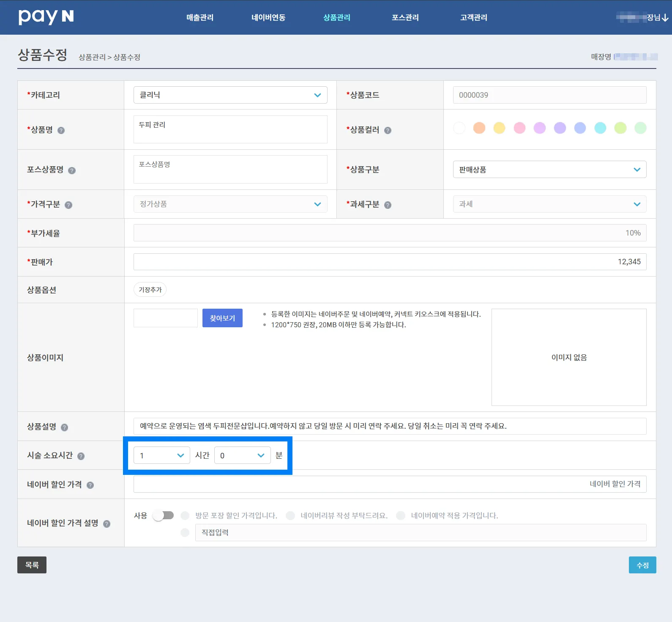Select radio 네이버리뷰 작성 부탁드려요
Image resolution: width=672 pixels, height=622 pixels.
pos(290,515)
